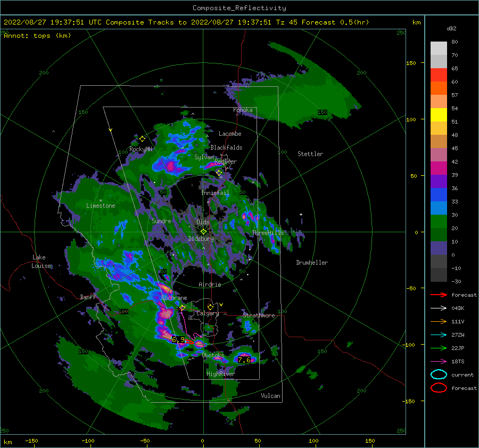
Task: Click the Lacombe city label
Action: pos(230,134)
